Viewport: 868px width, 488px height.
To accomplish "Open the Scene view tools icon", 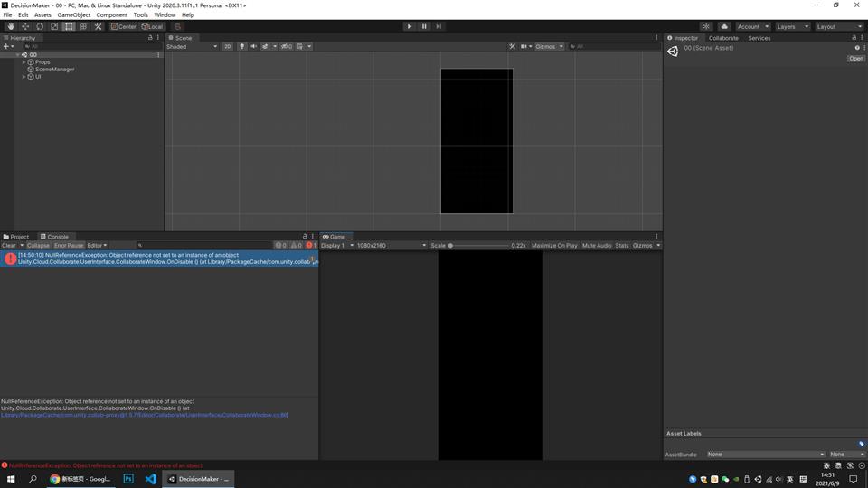I will [512, 46].
